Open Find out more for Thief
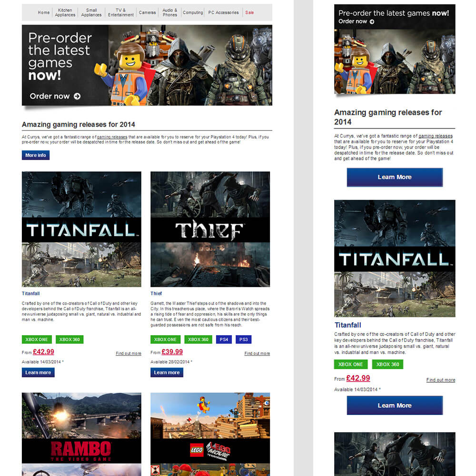This screenshot has width=476, height=476. coord(257,353)
